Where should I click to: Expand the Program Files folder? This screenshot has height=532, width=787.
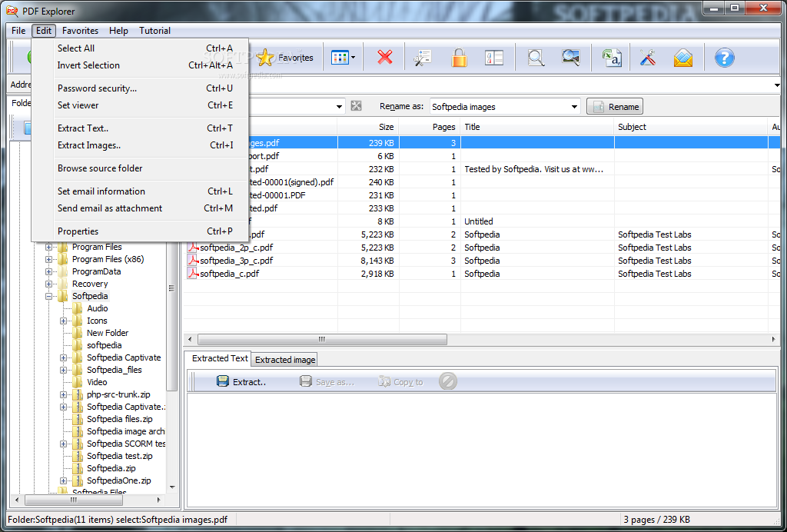[x=48, y=247]
